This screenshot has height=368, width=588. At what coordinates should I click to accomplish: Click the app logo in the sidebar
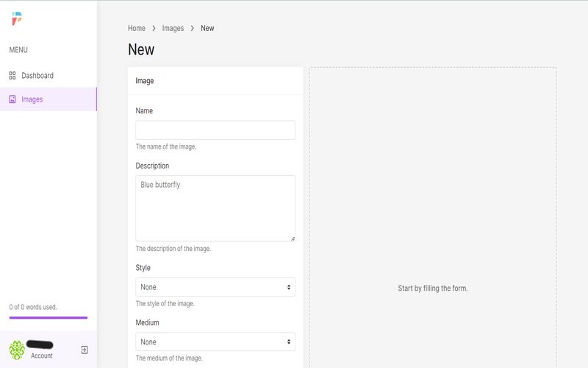pyautogui.click(x=17, y=18)
